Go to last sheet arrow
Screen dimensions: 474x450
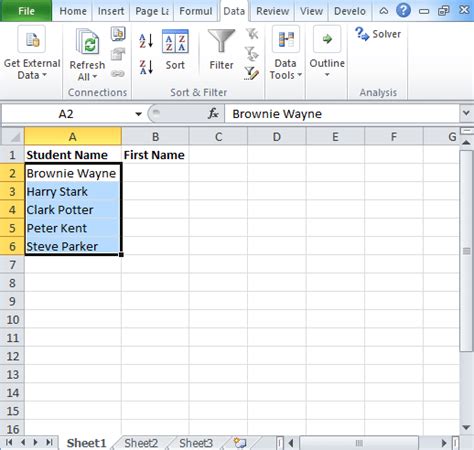point(49,443)
